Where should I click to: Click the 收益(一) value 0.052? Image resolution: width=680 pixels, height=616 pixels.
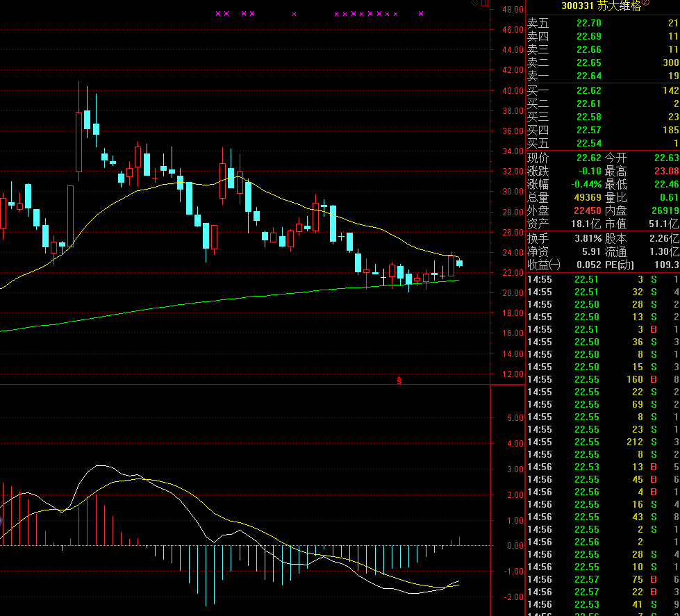pos(589,265)
